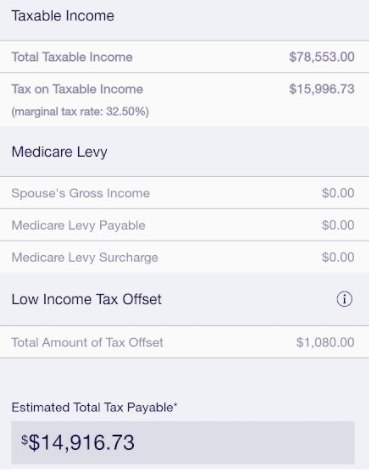Image resolution: width=369 pixels, height=470 pixels.
Task: Tap the Medicare Levy Payable $0.00 amount
Action: 338,225
